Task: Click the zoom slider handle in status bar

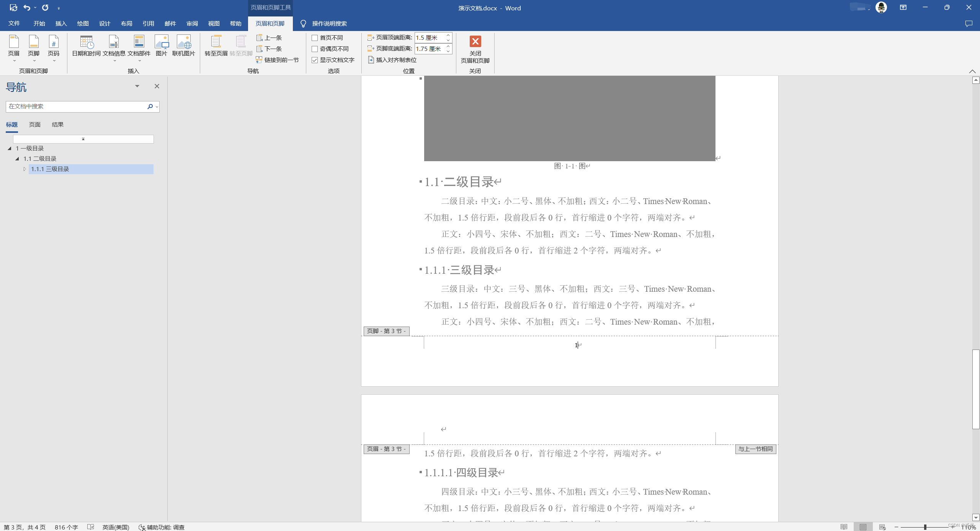Action: pos(925,527)
